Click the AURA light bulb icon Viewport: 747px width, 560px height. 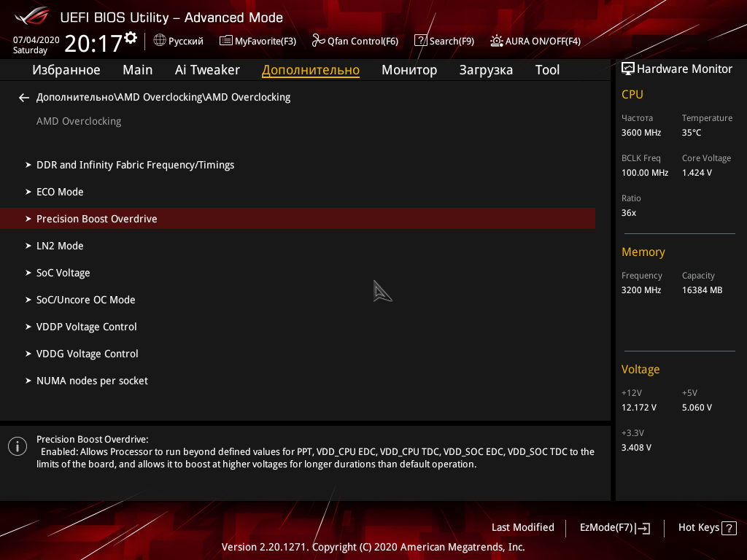tap(496, 41)
